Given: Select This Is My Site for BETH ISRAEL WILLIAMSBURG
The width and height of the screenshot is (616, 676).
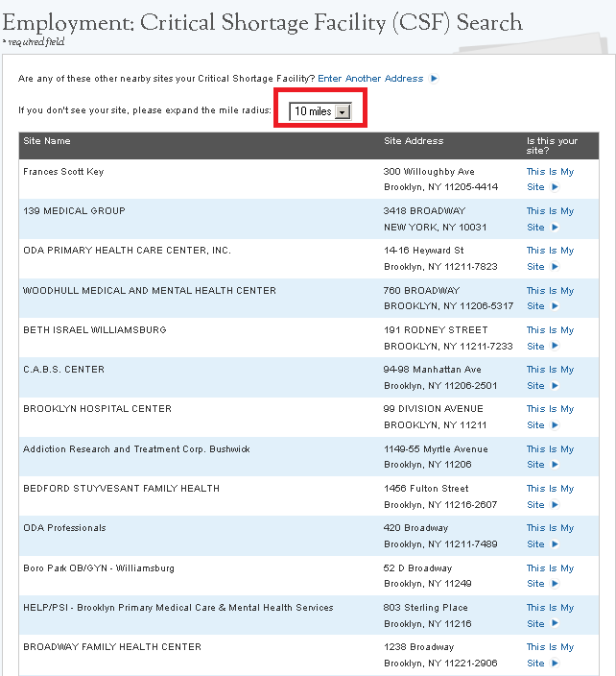Looking at the screenshot, I should (550, 338).
